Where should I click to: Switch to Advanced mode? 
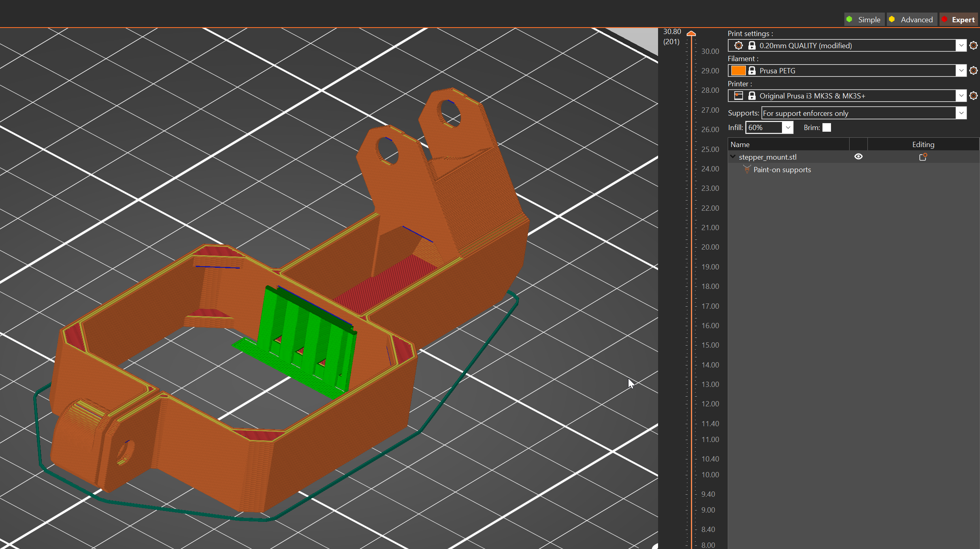(x=912, y=19)
